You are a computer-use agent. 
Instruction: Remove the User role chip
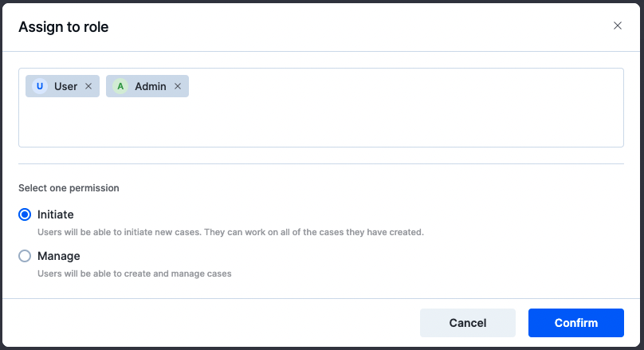88,86
